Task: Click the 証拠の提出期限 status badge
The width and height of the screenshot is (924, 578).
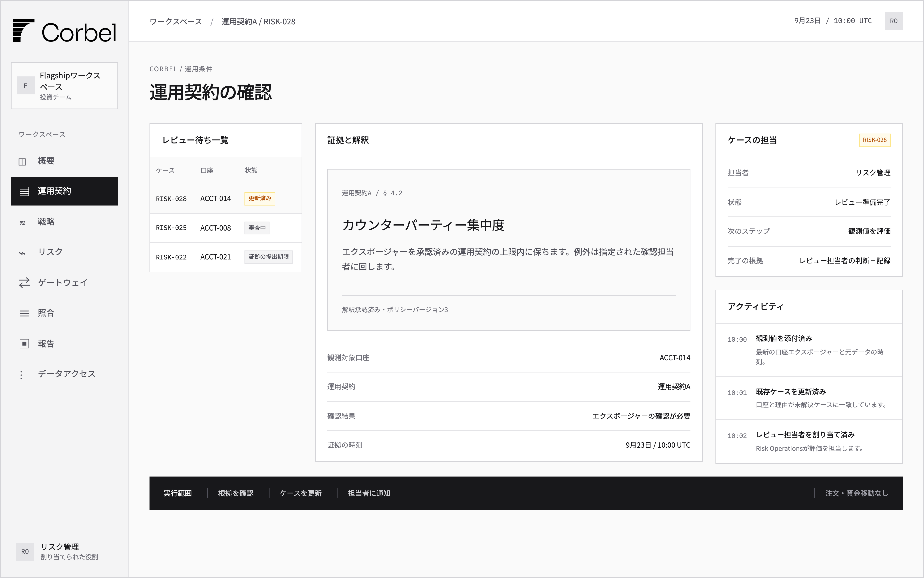Action: pyautogui.click(x=268, y=257)
